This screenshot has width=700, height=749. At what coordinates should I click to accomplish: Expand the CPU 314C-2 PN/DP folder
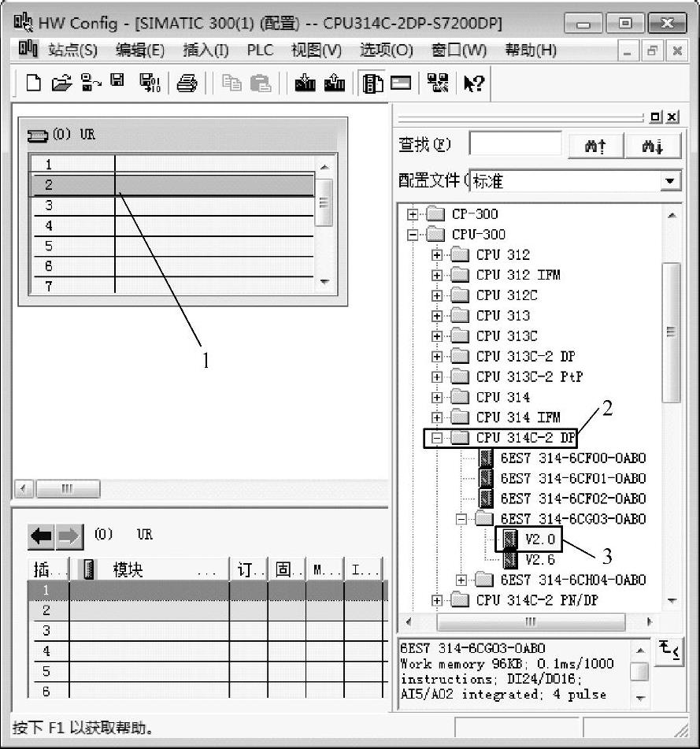pos(436,600)
